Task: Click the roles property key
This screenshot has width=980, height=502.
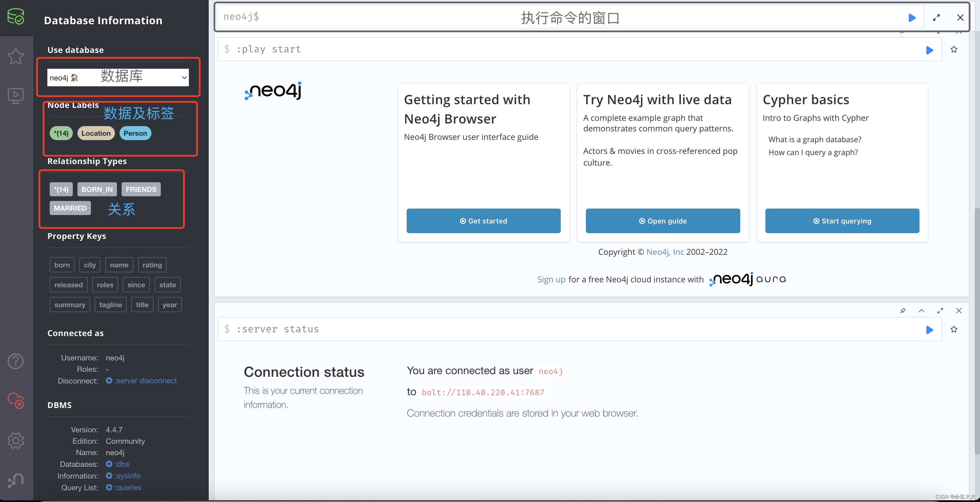Action: [x=105, y=285]
